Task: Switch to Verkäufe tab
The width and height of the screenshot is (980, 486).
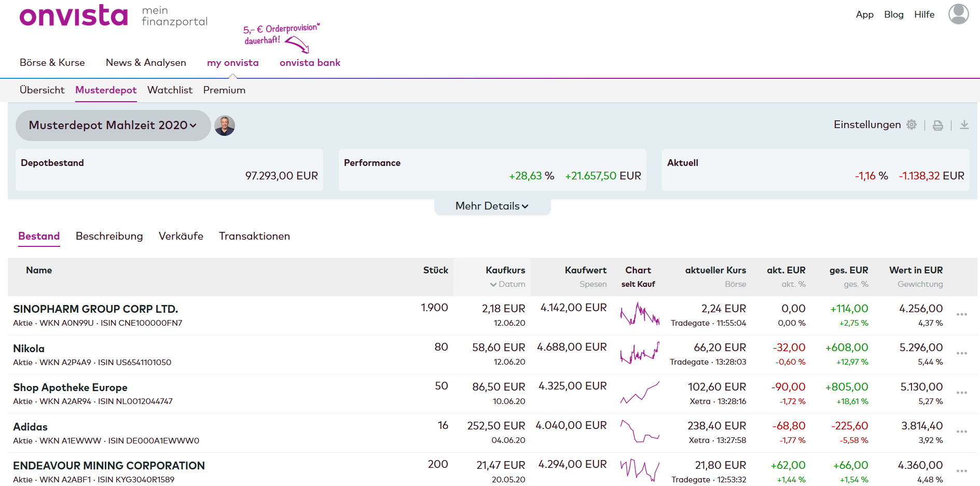Action: click(181, 236)
